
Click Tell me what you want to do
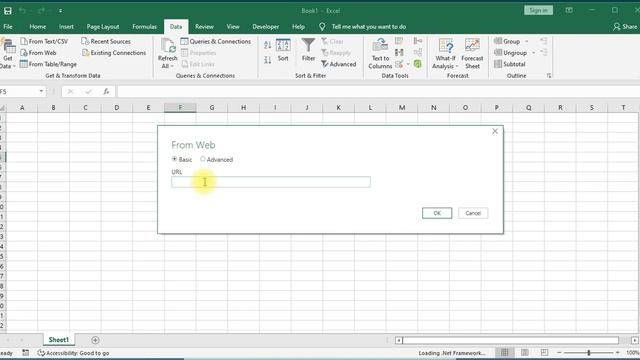[x=369, y=27]
